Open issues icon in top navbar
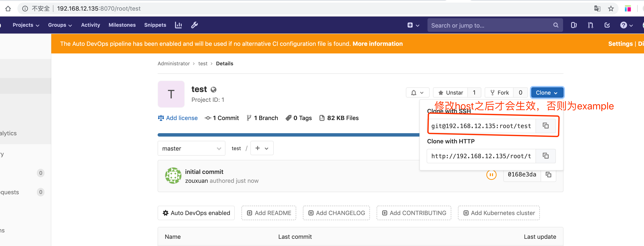644x246 pixels. coord(573,25)
